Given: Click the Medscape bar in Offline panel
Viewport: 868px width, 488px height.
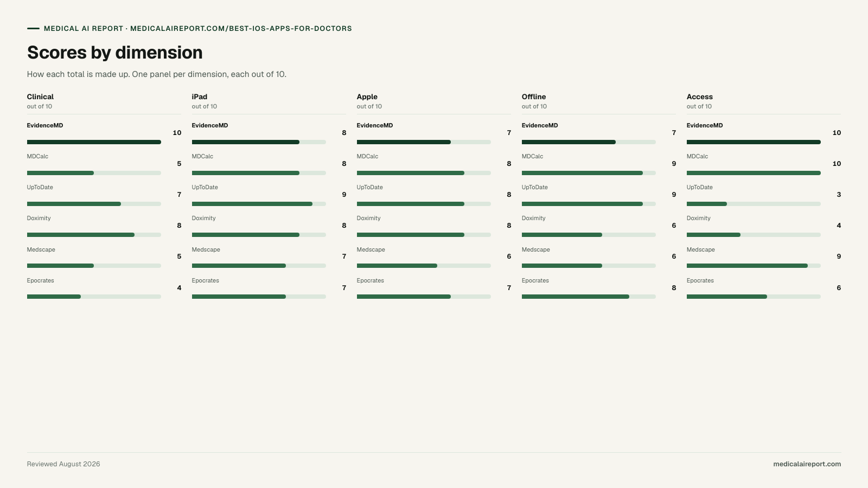Looking at the screenshot, I should pos(589,266).
